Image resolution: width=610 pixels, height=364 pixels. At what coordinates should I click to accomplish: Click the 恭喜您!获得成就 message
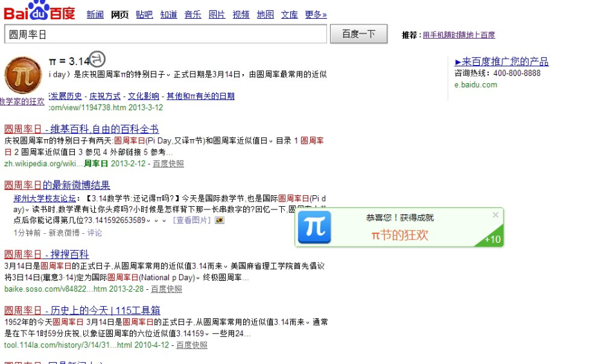click(400, 218)
